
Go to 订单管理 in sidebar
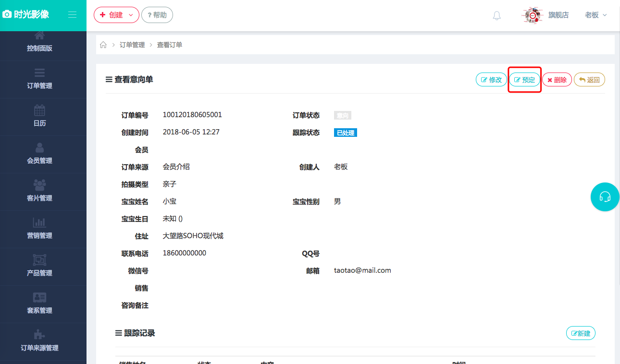39,79
